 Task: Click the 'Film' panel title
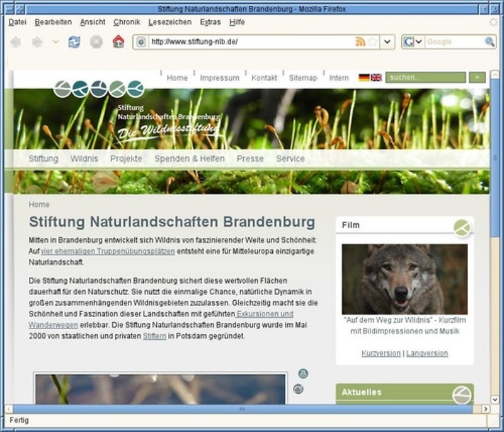[351, 225]
